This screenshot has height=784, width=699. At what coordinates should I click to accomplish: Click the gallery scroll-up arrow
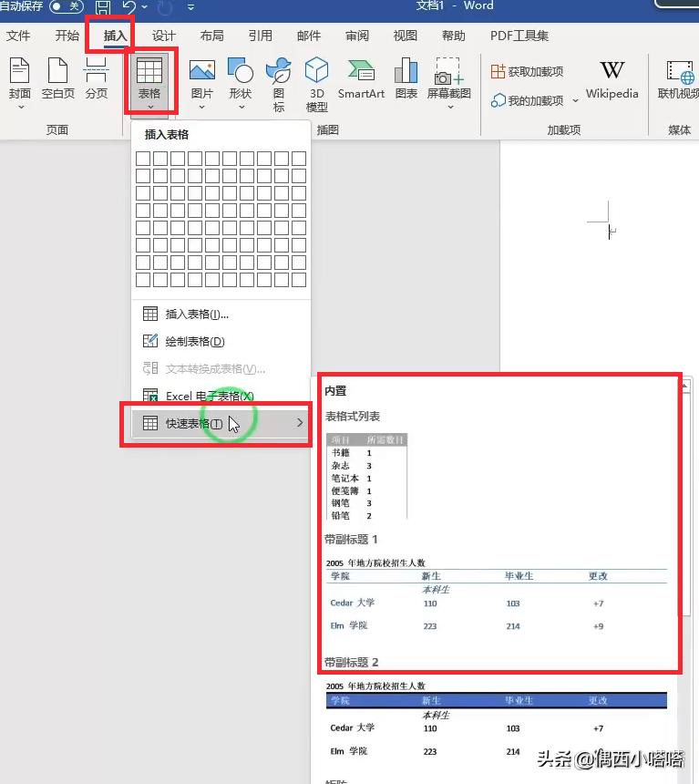point(685,385)
